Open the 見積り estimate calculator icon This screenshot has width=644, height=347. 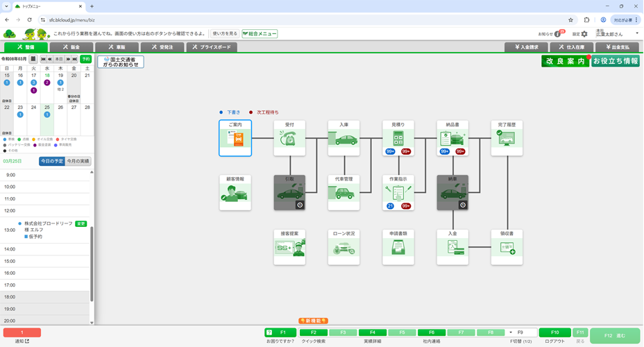pyautogui.click(x=398, y=139)
